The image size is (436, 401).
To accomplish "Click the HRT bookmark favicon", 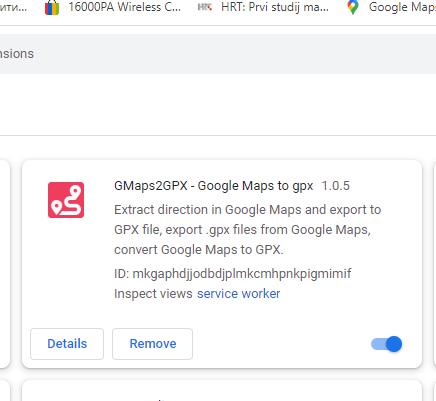I will [x=205, y=7].
